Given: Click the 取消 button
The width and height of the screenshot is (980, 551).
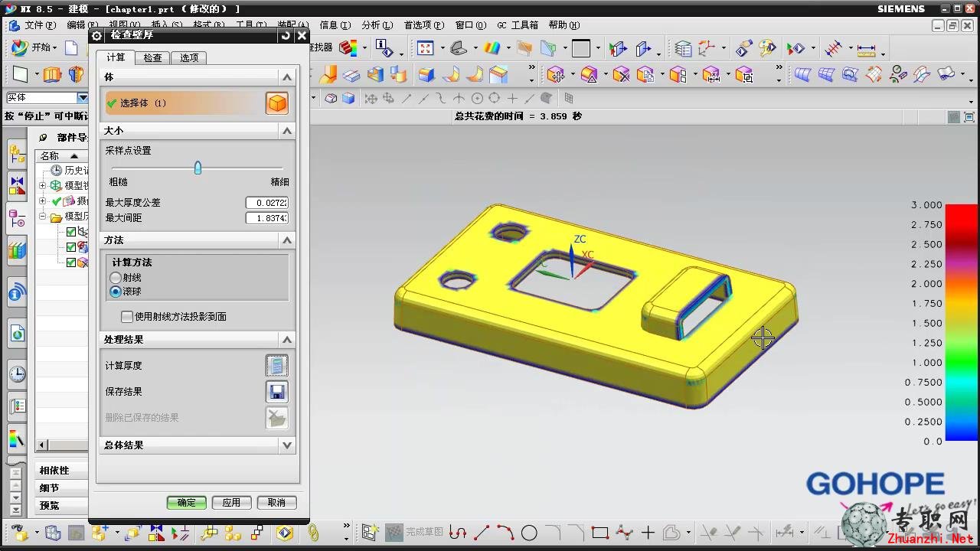Looking at the screenshot, I should (x=276, y=503).
